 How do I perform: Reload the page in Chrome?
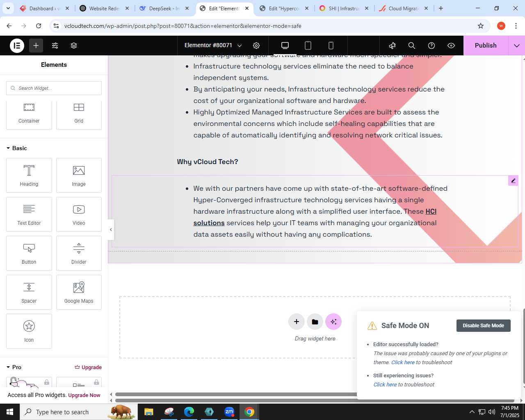(39, 26)
